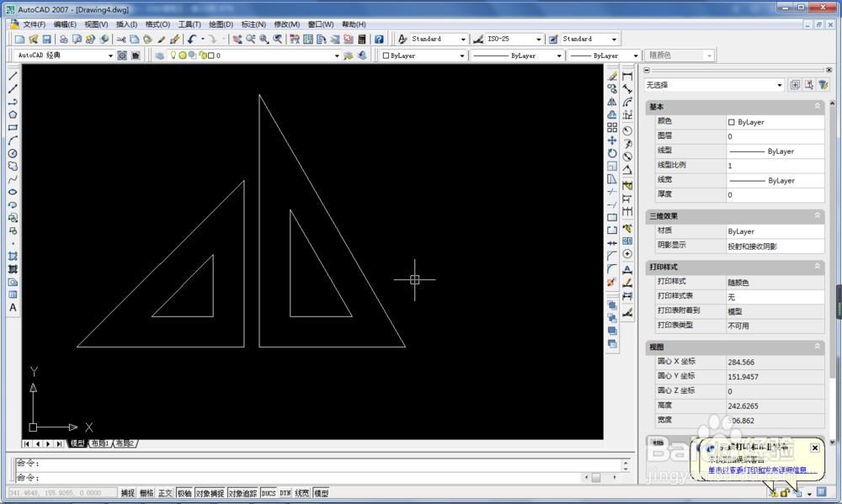Viewport: 842px width, 504px height.
Task: Open the Layer Properties Manager icon
Action: [159, 56]
